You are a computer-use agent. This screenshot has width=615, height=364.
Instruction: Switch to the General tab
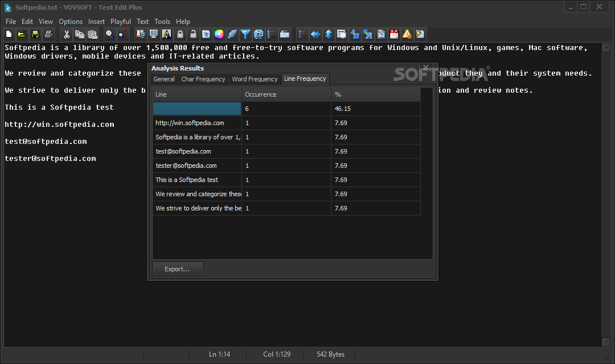(x=164, y=79)
